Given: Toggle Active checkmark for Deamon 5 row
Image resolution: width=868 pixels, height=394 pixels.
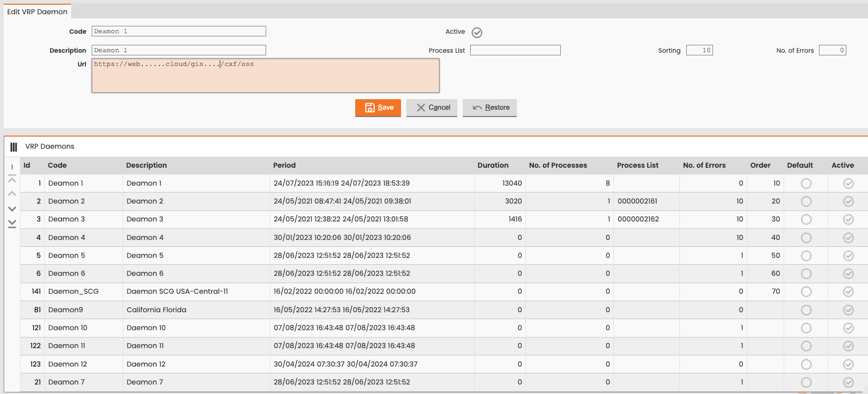Looking at the screenshot, I should point(849,256).
